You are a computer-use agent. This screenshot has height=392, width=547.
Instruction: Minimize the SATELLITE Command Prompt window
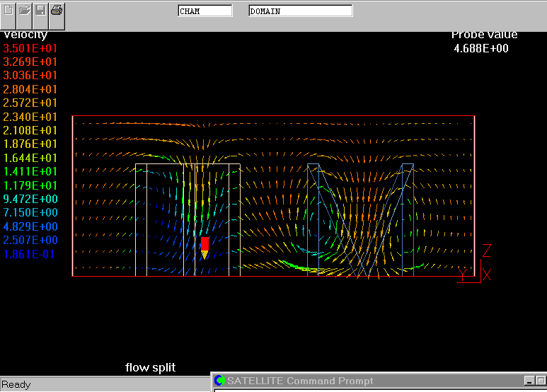click(x=529, y=381)
